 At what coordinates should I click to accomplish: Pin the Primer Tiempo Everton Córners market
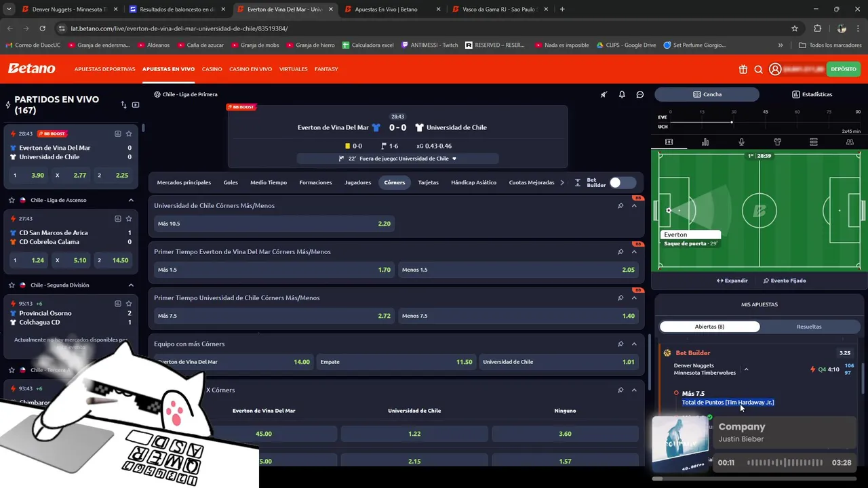[x=620, y=251]
